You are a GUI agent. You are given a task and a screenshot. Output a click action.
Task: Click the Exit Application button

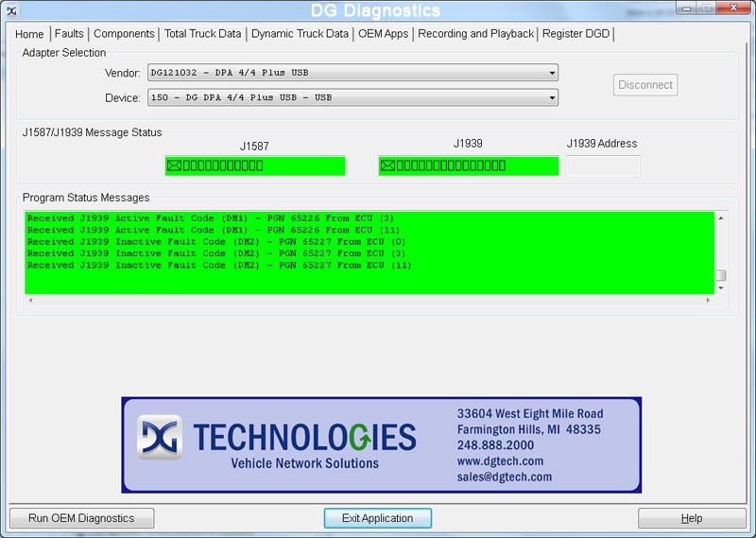(377, 518)
